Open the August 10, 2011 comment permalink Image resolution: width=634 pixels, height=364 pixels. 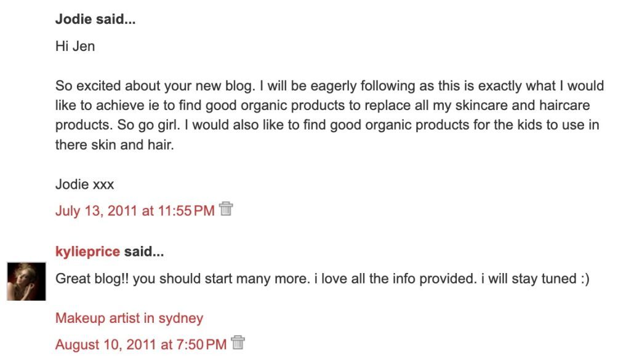click(141, 345)
